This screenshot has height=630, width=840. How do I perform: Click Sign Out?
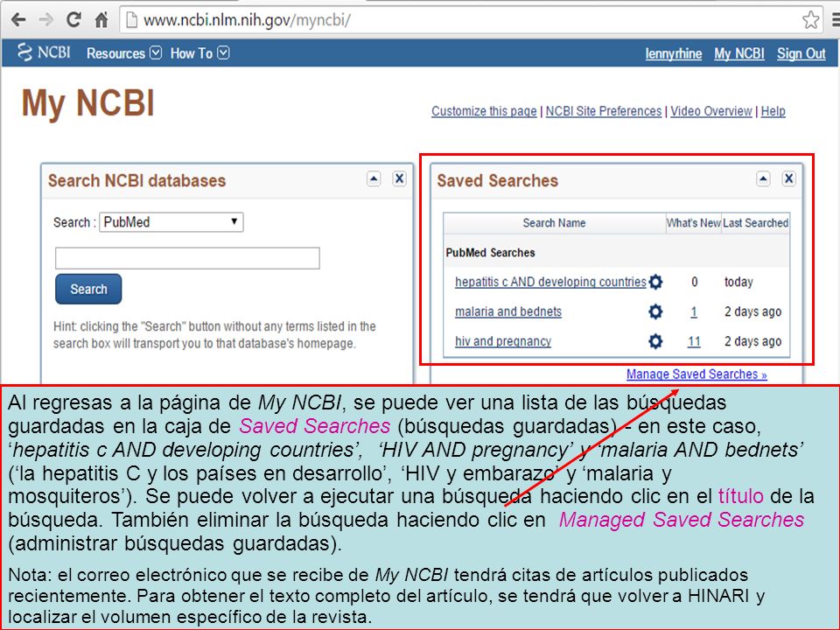coord(801,53)
